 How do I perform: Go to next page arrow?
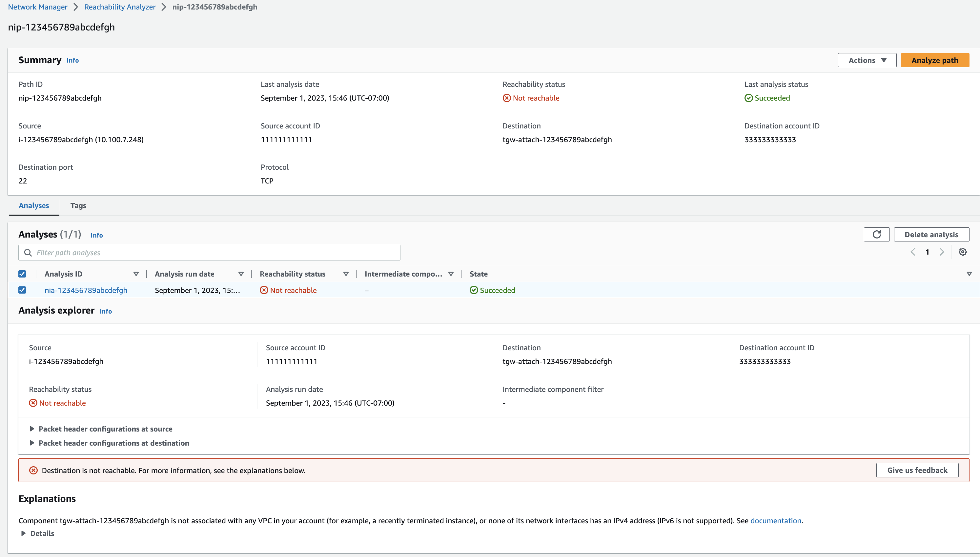pyautogui.click(x=942, y=252)
